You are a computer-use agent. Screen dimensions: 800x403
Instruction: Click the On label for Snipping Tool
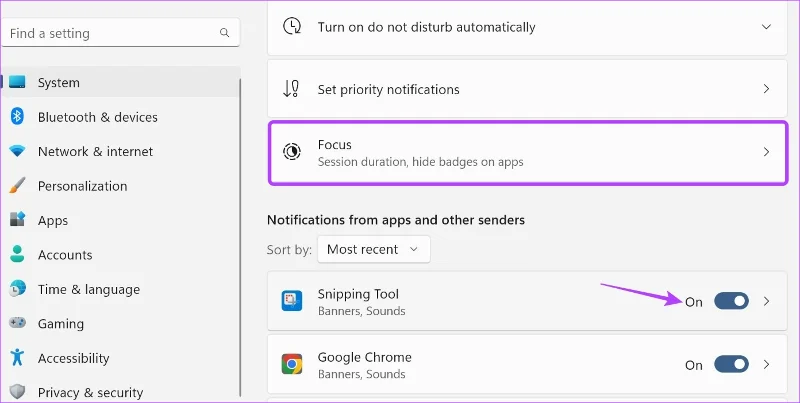(694, 302)
